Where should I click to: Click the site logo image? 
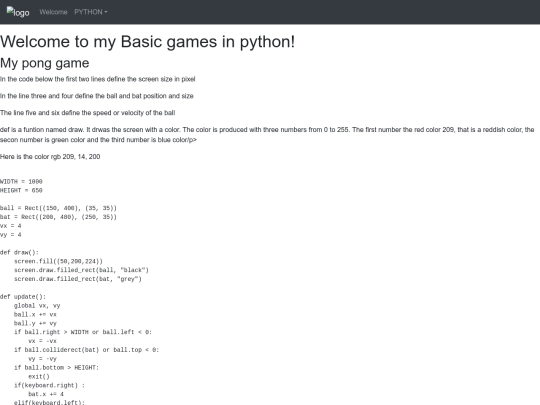(x=18, y=12)
